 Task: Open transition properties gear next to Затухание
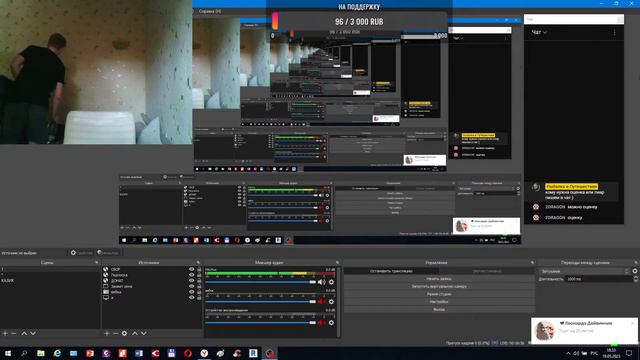(635, 271)
